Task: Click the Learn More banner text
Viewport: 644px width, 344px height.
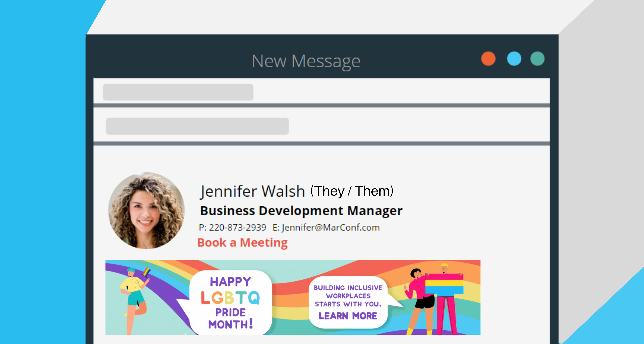Action: (348, 316)
